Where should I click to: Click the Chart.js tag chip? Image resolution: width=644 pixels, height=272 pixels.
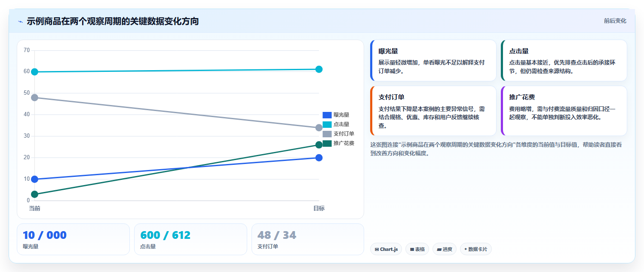(386, 249)
